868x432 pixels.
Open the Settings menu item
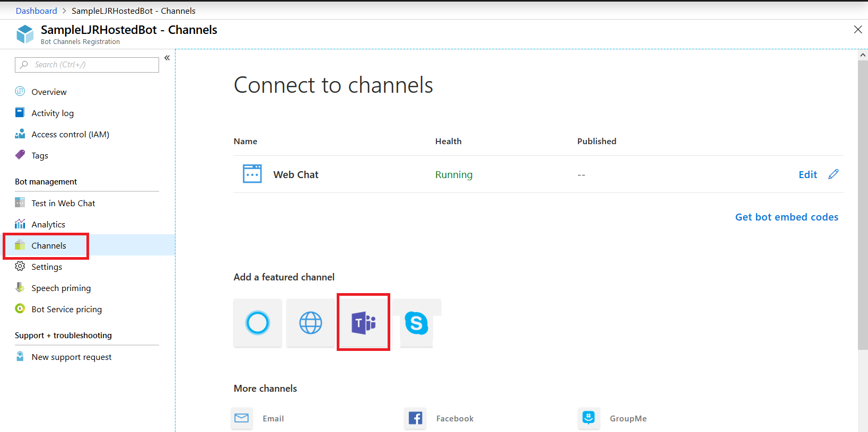click(47, 267)
